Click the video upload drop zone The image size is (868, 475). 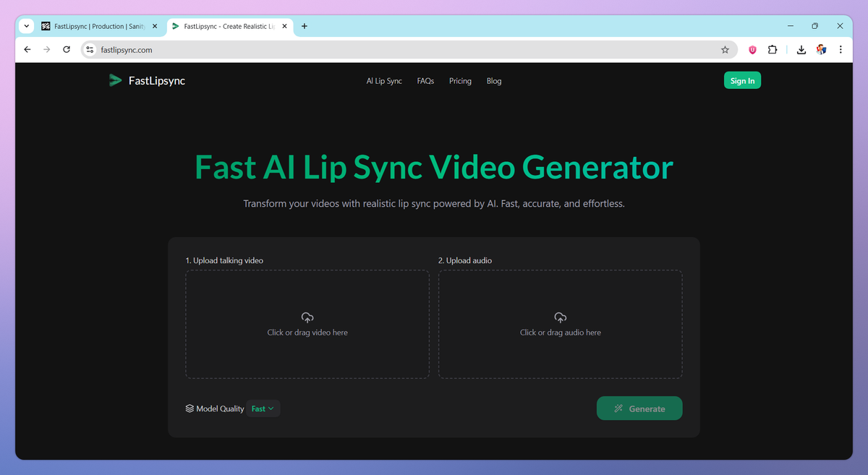(x=307, y=324)
